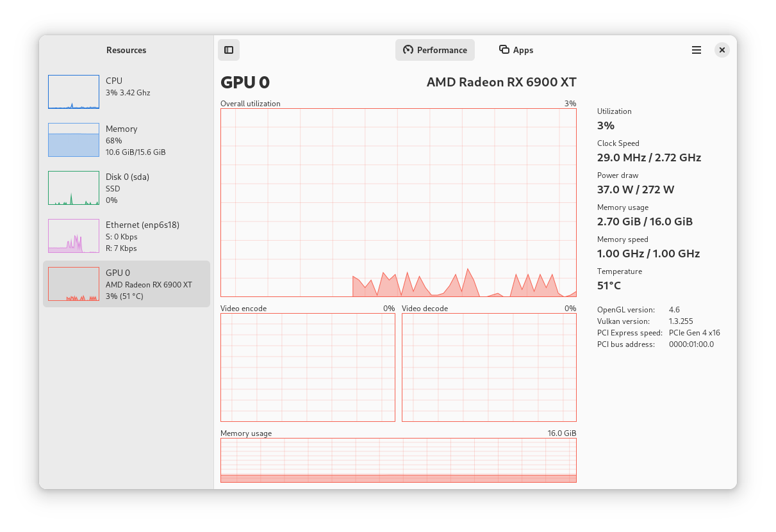Click the R: 7 Kbps network text
Viewport: 776px width, 532px height.
[x=121, y=248]
